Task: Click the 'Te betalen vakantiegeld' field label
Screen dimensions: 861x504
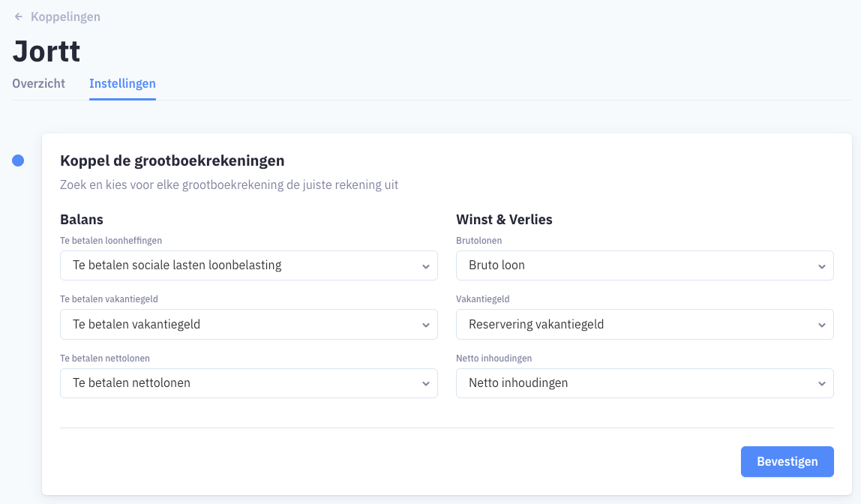Action: (x=109, y=299)
